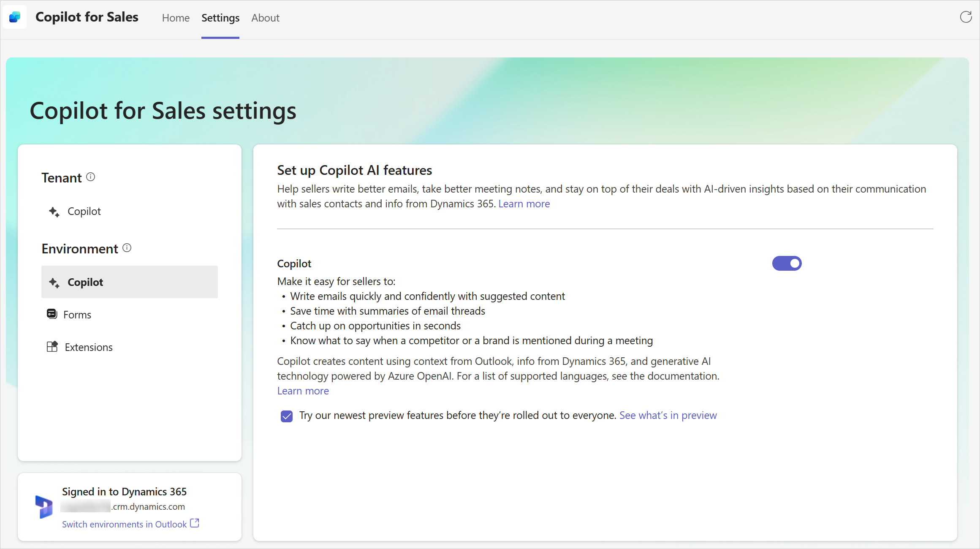980x549 pixels.
Task: Click the Switch environments in Outlook link
Action: (x=125, y=524)
